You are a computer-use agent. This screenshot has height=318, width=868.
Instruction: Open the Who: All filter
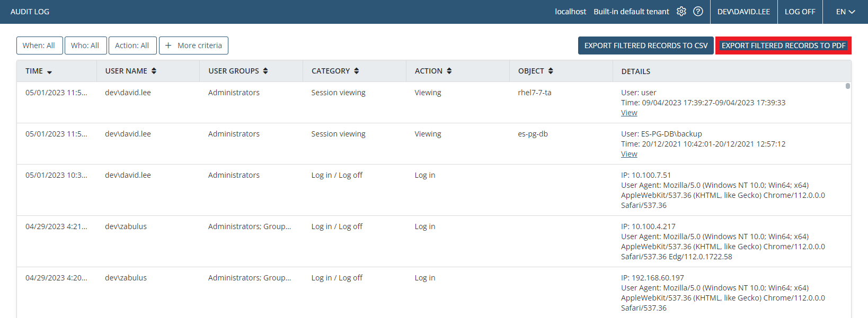[85, 46]
